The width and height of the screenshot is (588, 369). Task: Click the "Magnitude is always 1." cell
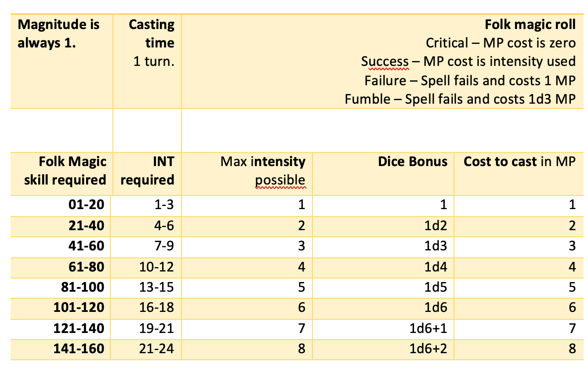click(x=58, y=34)
